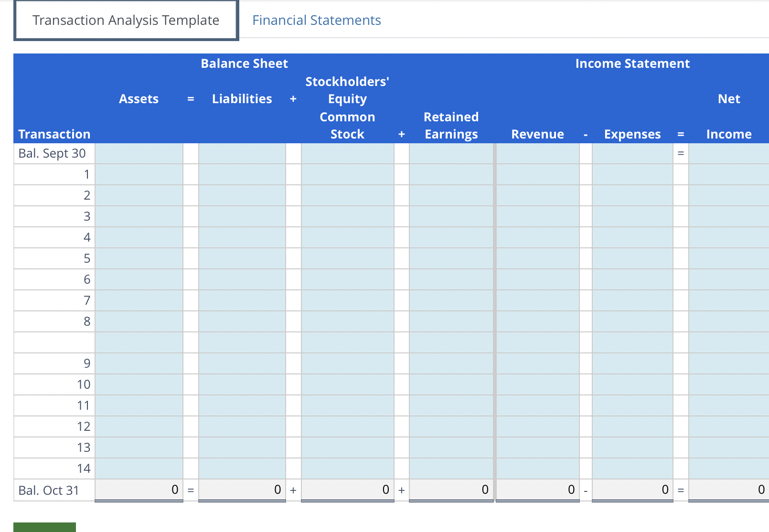
Task: Click the Stockholders' Equity header text
Action: point(347,90)
